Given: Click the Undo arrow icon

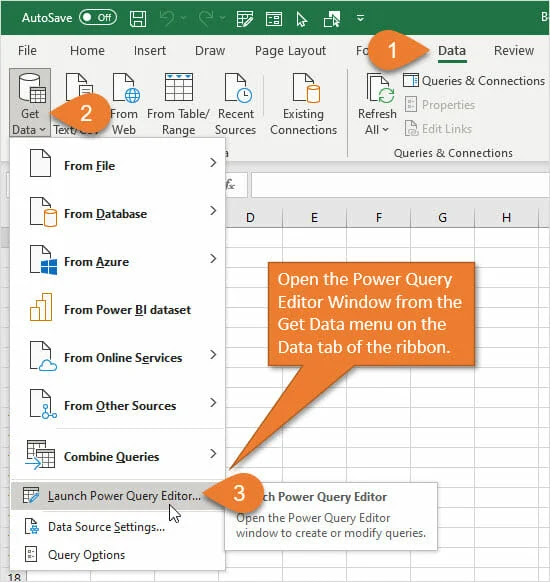Looking at the screenshot, I should pyautogui.click(x=167, y=17).
